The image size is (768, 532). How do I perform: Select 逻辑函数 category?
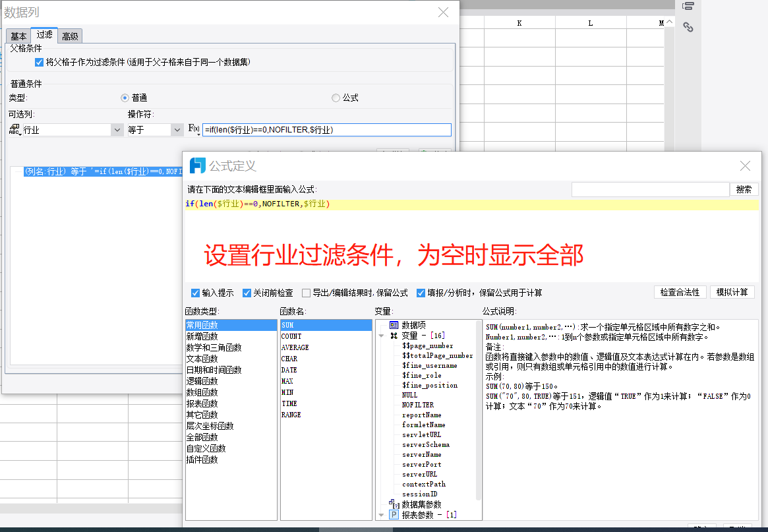click(x=231, y=381)
